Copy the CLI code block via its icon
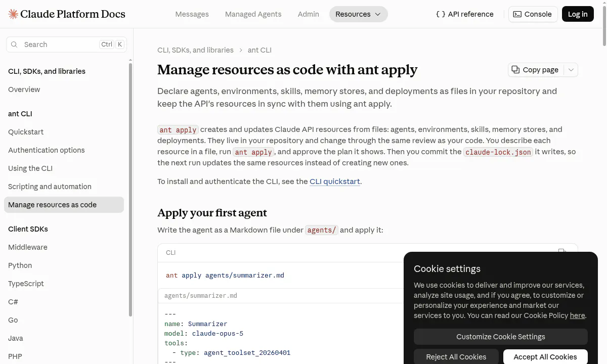 coord(562,252)
